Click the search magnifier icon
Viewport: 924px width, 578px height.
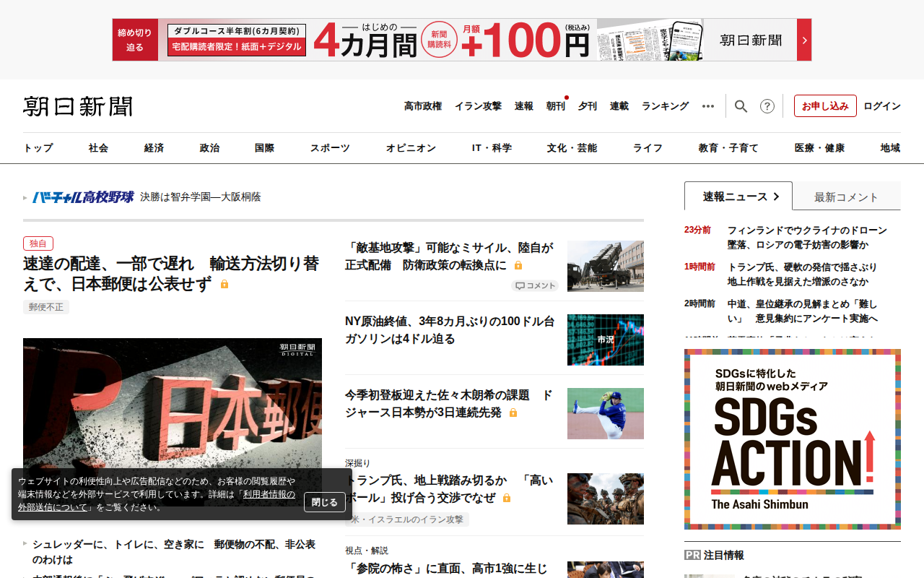coord(741,106)
